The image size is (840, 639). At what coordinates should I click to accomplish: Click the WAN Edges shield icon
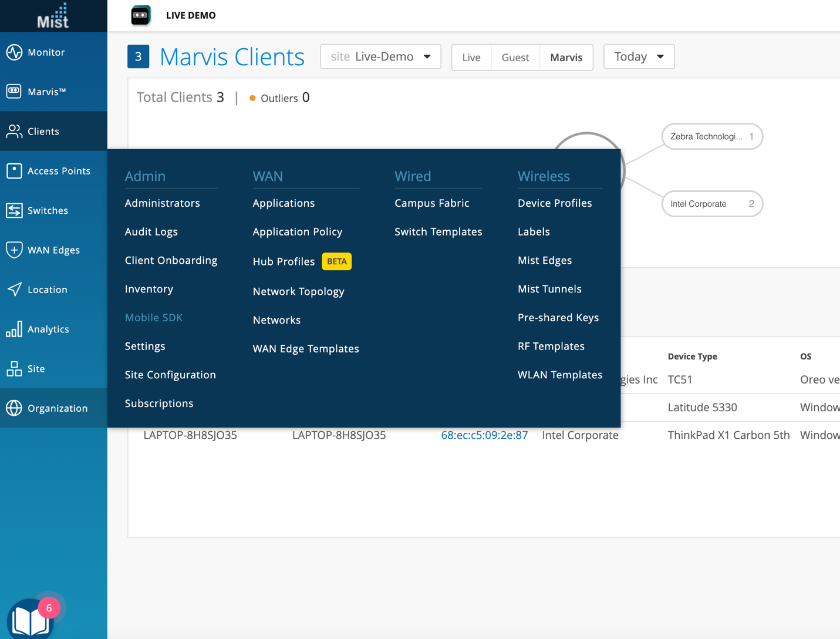[x=14, y=250]
